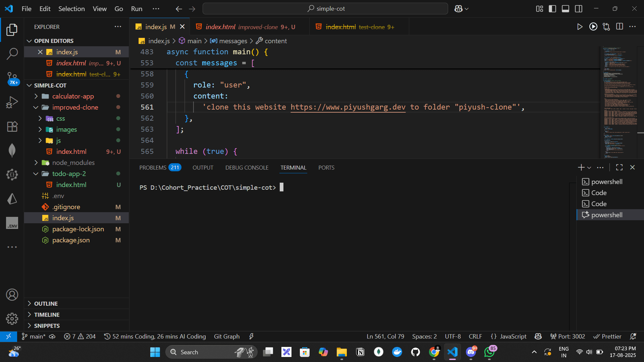Open Source Control view with 7K+ badge

coord(12,78)
